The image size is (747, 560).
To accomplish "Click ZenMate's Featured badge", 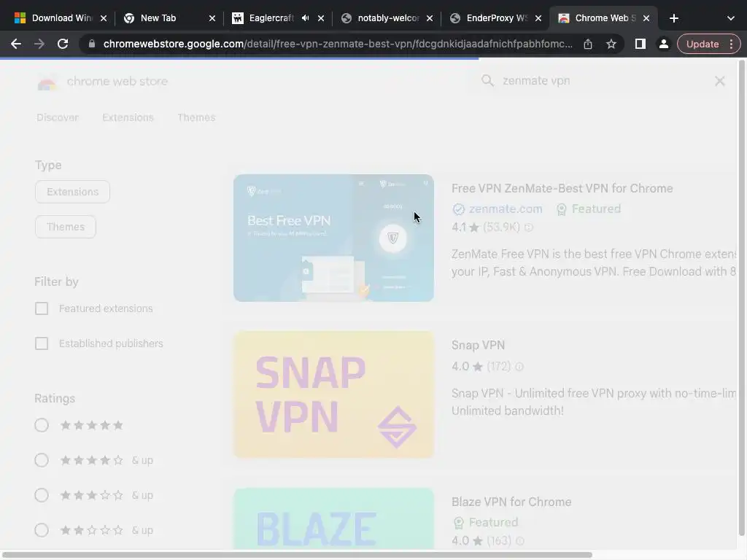I will tap(589, 209).
